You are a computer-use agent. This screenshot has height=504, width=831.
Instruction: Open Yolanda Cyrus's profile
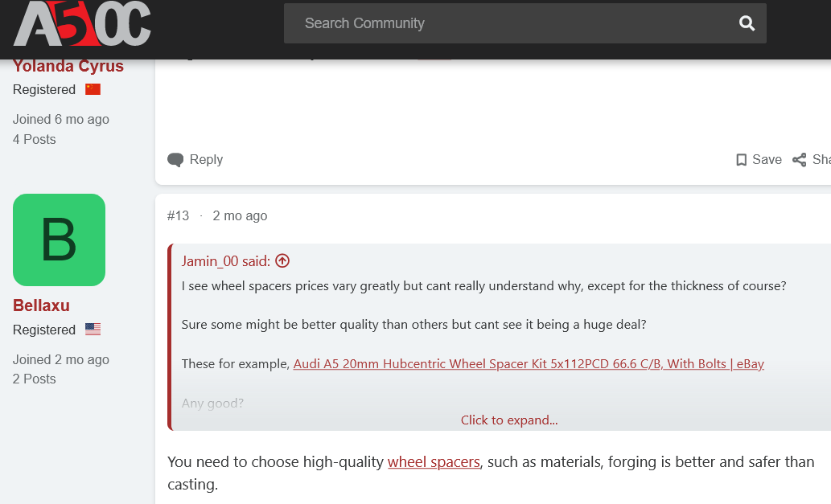pos(68,66)
